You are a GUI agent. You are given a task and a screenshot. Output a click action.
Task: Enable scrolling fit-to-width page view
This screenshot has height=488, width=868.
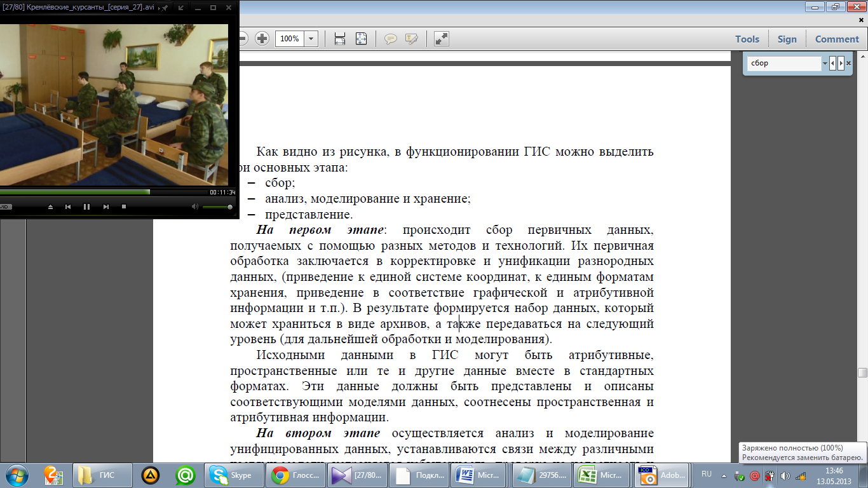point(340,39)
